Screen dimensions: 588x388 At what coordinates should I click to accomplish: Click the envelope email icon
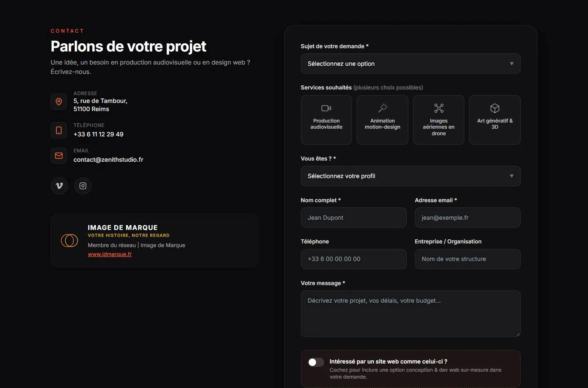[x=59, y=156]
